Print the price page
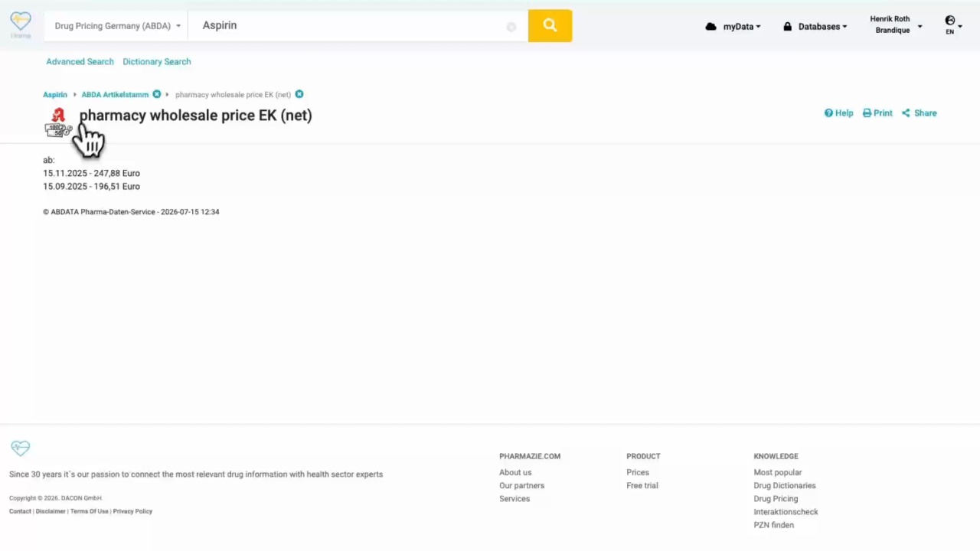Viewport: 980px width, 551px height. [877, 113]
